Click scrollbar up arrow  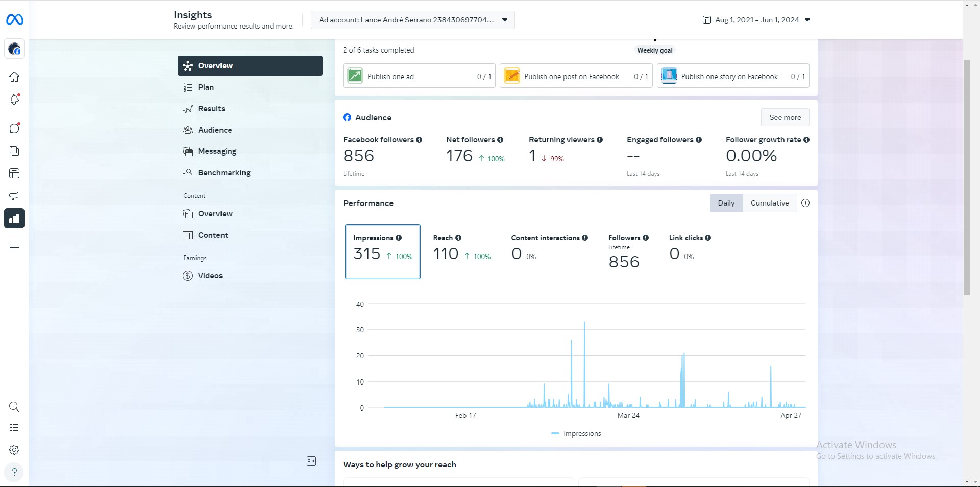click(x=967, y=5)
